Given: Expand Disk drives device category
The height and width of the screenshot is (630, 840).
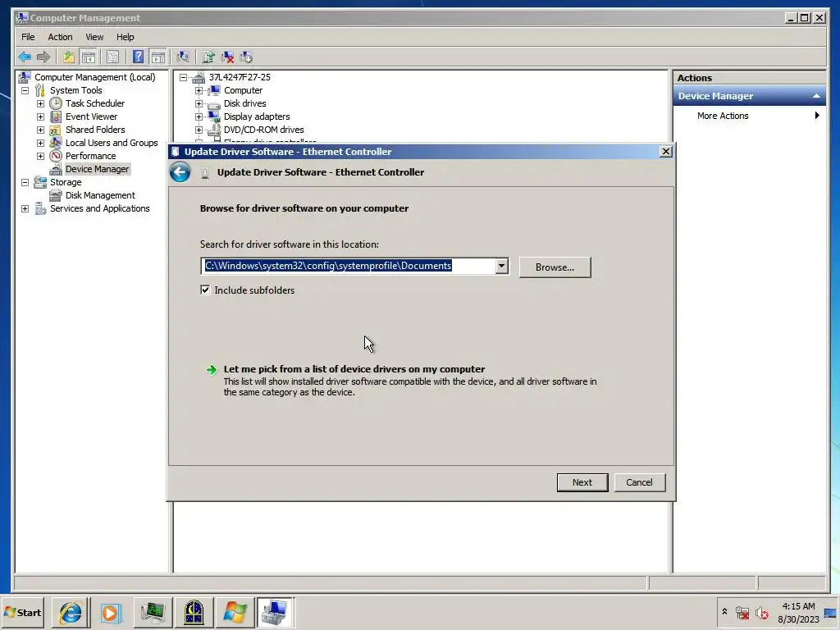Looking at the screenshot, I should [x=199, y=103].
